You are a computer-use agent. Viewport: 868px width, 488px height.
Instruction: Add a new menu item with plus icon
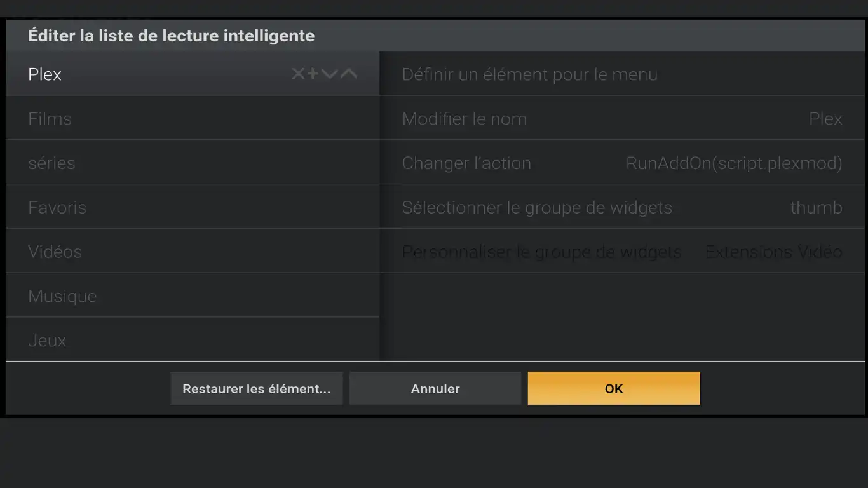[313, 74]
